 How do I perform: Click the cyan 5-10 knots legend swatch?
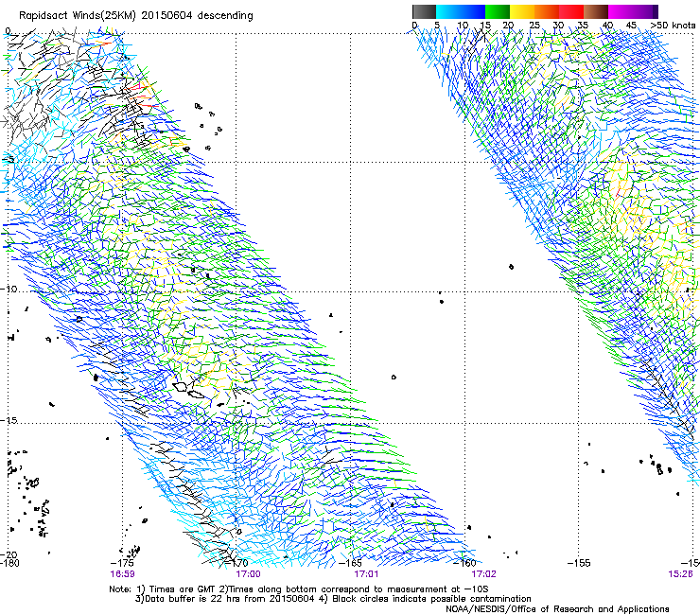point(448,11)
